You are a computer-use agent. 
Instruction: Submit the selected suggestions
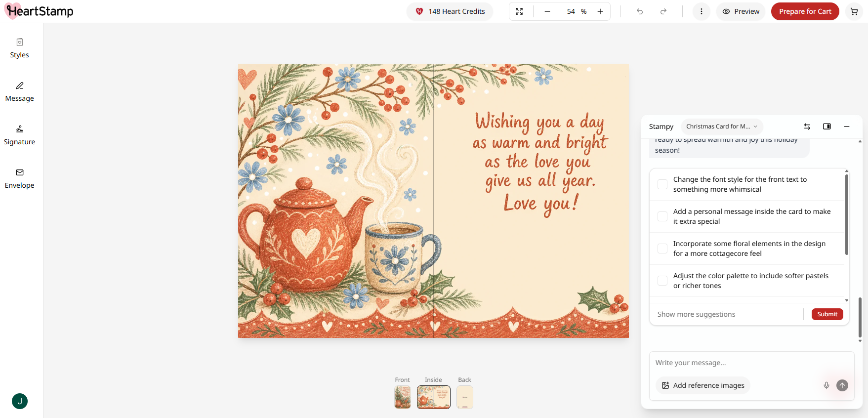(827, 314)
